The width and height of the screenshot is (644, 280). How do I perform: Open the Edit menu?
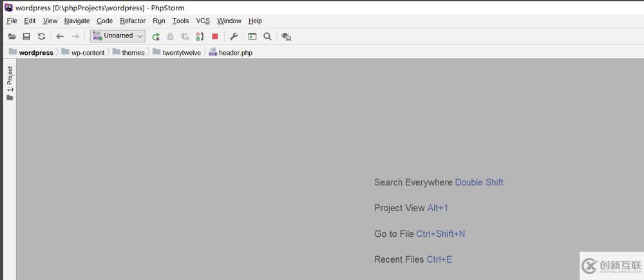(x=30, y=21)
